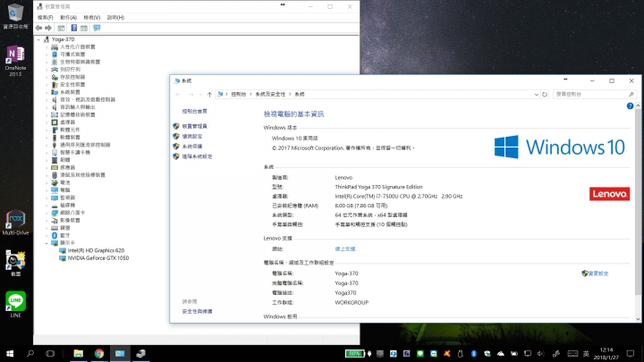Expand the 通用序列匯流排控制器 USB controllers category
This screenshot has height=362, width=644.
[47, 145]
